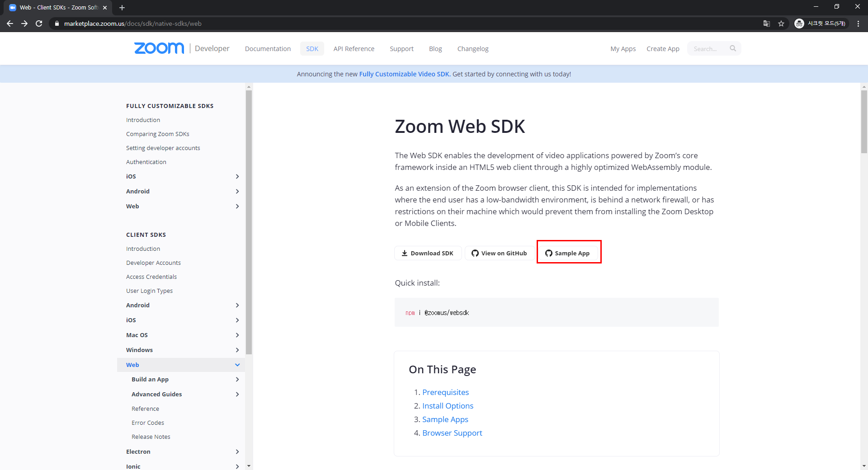Click the Sample App button
Screen dimensions: 868x470
(568, 253)
